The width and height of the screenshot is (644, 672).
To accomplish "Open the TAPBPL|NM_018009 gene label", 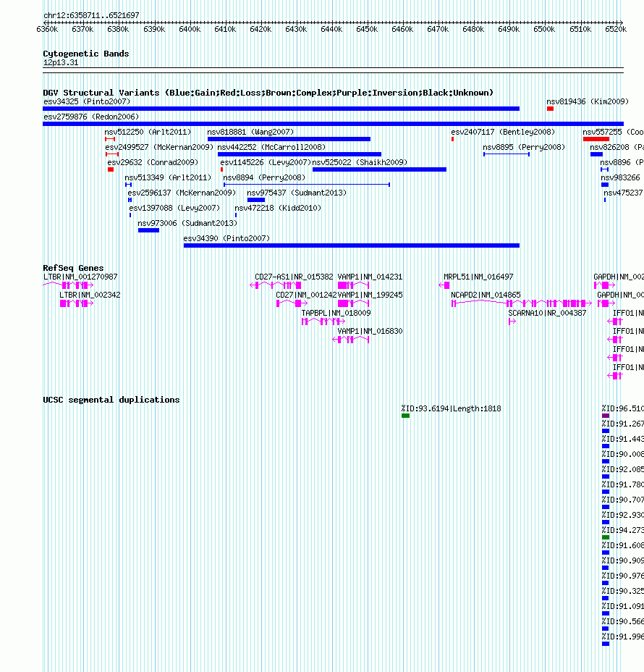I will (x=336, y=313).
